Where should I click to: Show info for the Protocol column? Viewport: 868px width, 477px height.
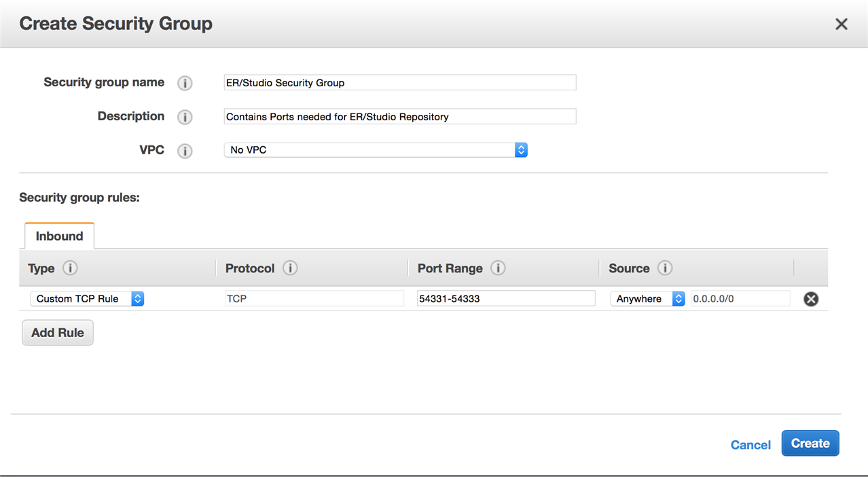tap(290, 268)
